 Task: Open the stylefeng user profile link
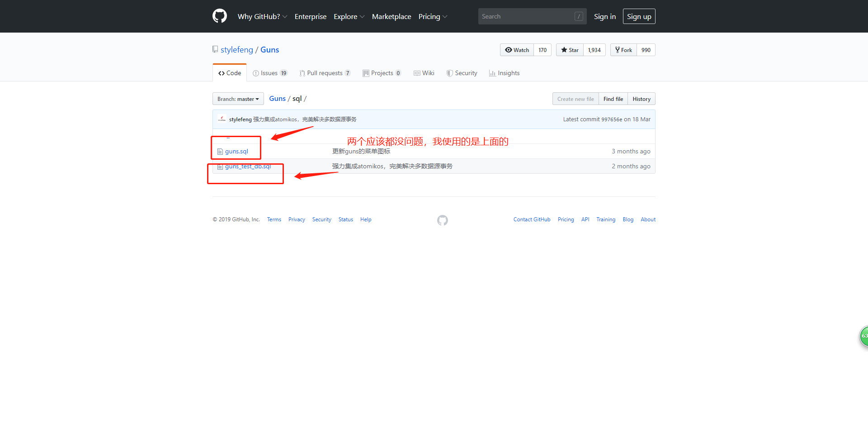(237, 50)
